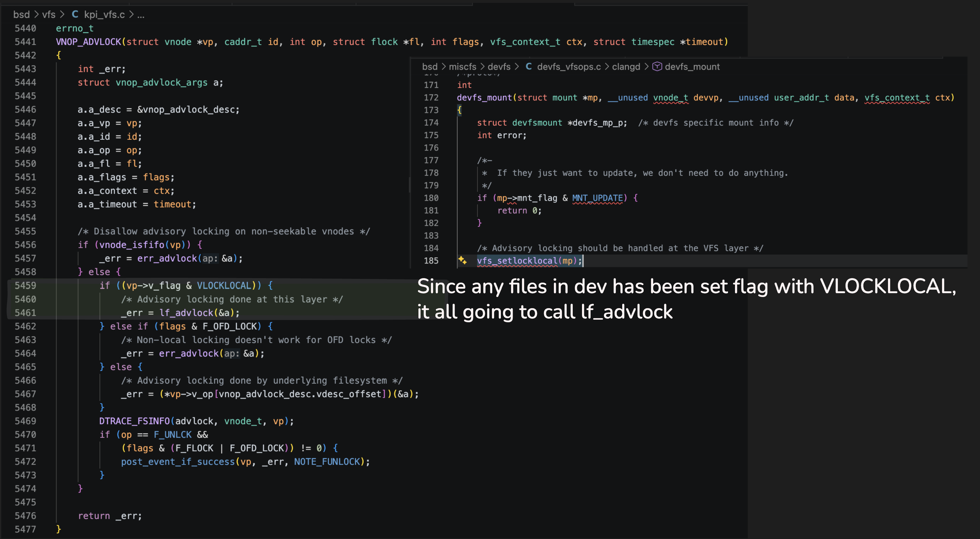
Task: Click the VNOP_ADVLOCK function name on line 5441
Action: point(88,42)
